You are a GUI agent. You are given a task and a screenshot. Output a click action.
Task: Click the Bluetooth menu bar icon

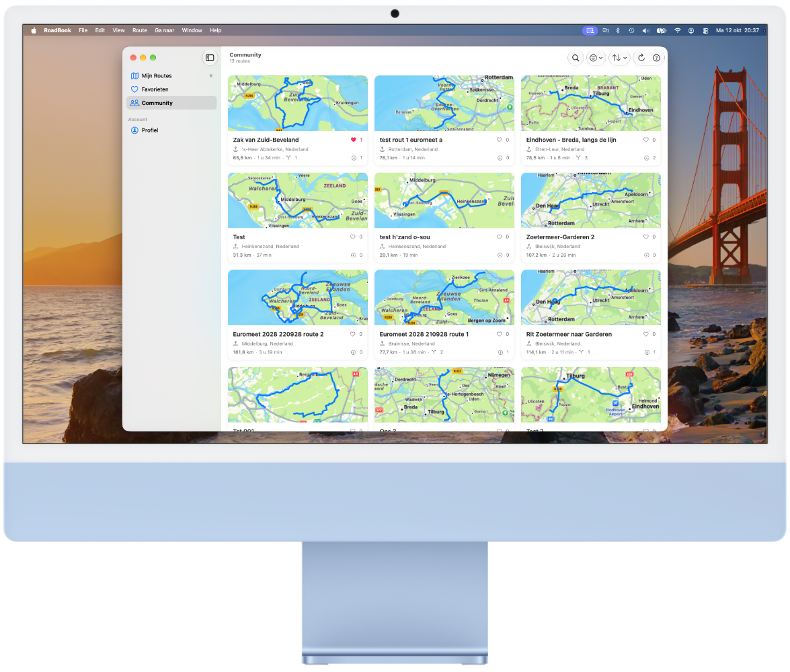pos(618,31)
